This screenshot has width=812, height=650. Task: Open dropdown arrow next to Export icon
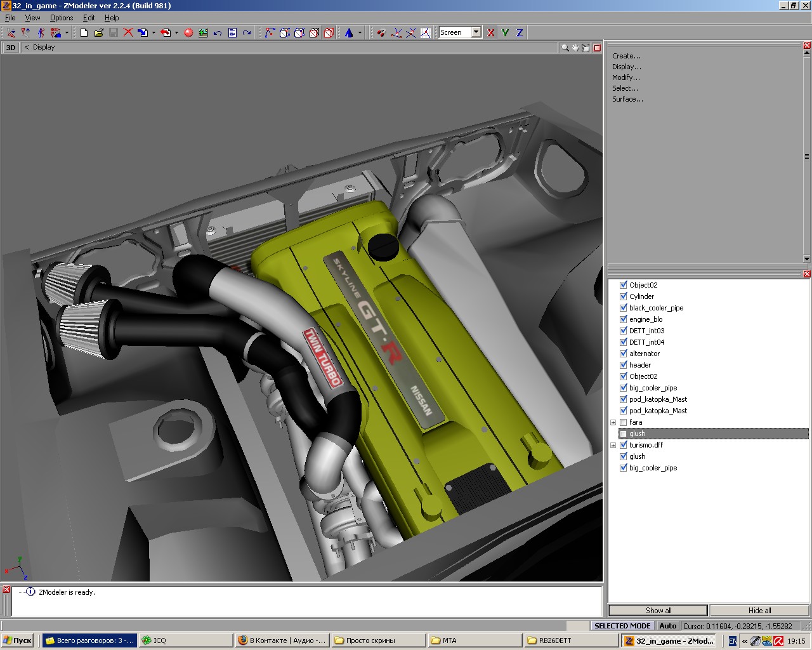point(176,33)
